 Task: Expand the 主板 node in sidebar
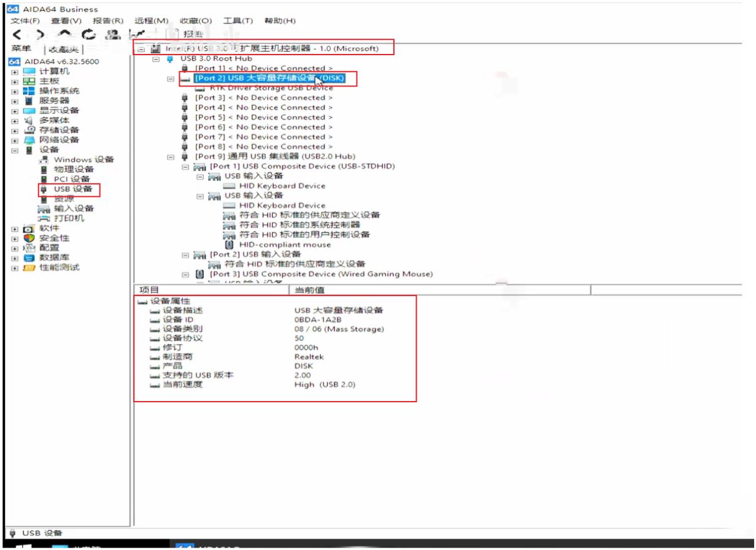tap(15, 82)
